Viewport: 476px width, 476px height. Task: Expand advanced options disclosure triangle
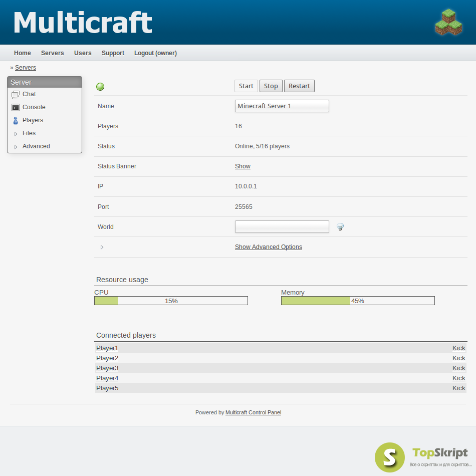102,248
